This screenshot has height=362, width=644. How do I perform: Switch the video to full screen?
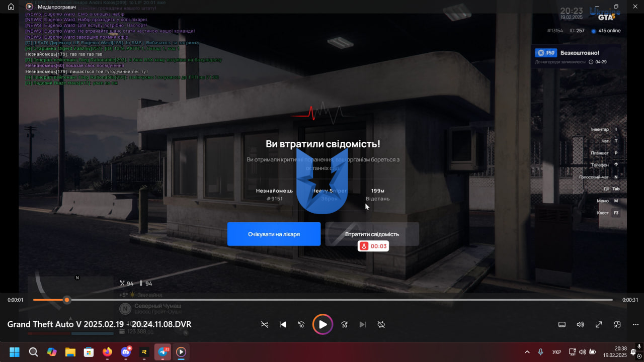coord(599,324)
